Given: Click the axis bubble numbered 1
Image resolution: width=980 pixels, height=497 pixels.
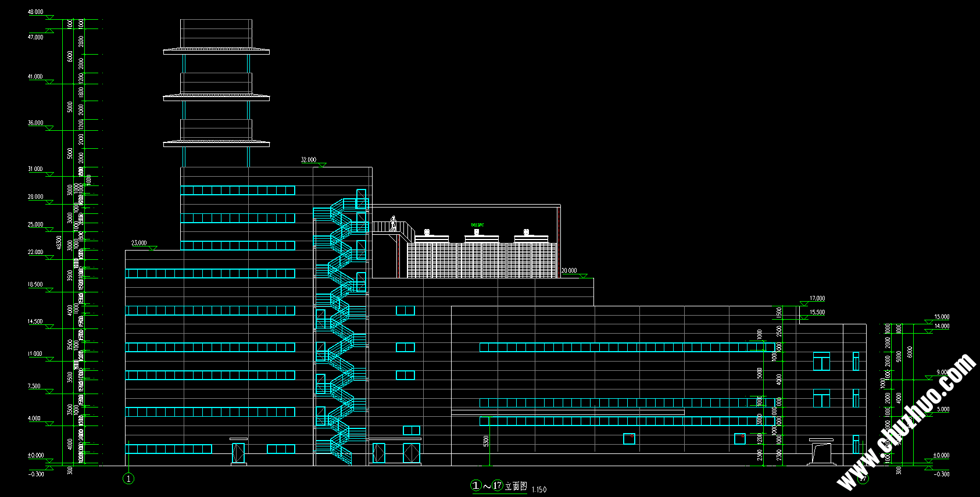Looking at the screenshot, I should point(128,478).
